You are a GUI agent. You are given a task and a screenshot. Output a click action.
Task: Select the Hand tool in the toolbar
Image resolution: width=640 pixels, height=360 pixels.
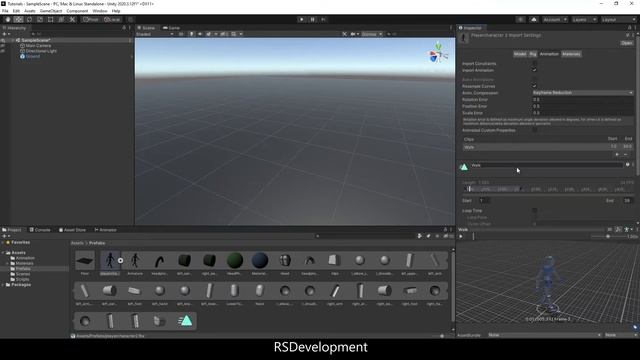tap(8, 20)
